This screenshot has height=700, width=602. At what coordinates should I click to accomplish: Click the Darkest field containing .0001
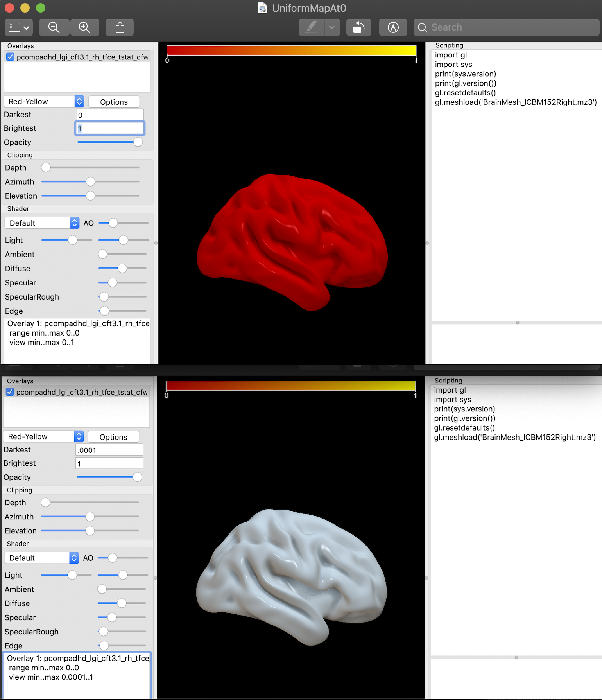coord(109,450)
